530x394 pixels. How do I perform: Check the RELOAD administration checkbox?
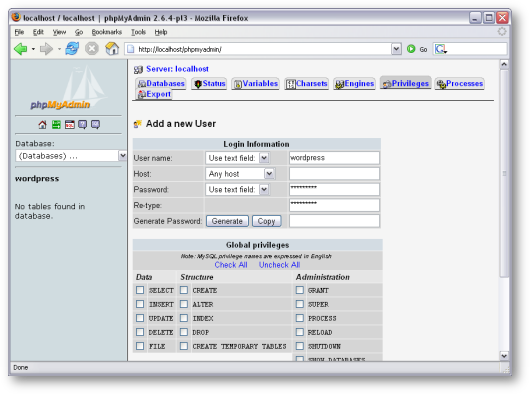(x=300, y=332)
